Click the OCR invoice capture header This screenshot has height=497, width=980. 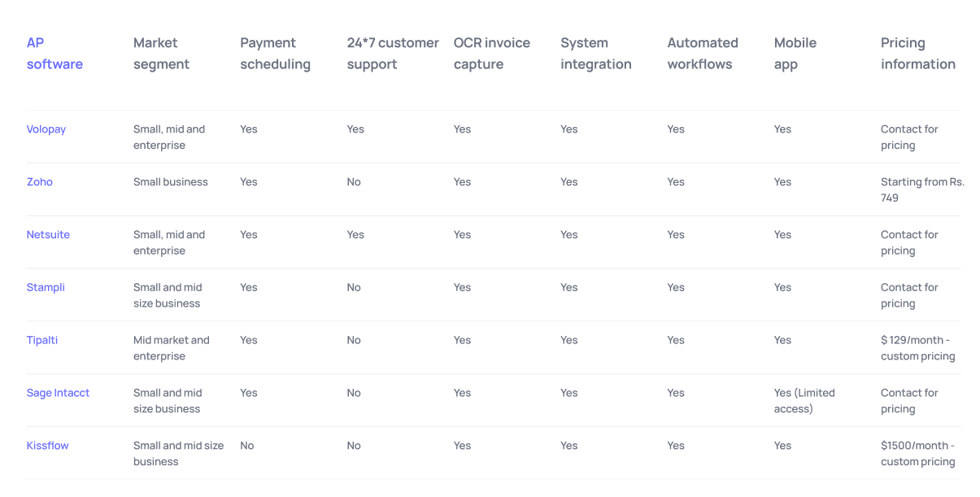pyautogui.click(x=492, y=54)
